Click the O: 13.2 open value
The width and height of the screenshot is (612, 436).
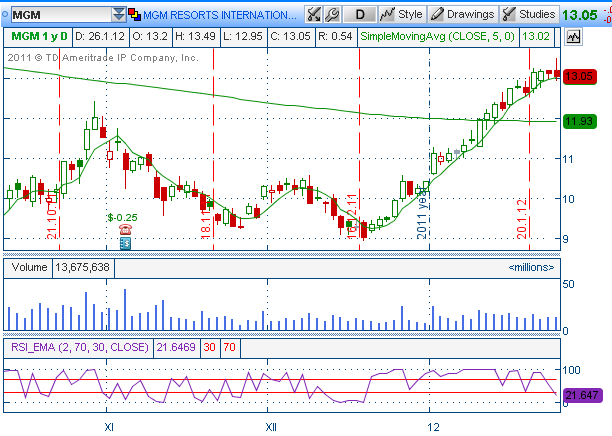150,37
